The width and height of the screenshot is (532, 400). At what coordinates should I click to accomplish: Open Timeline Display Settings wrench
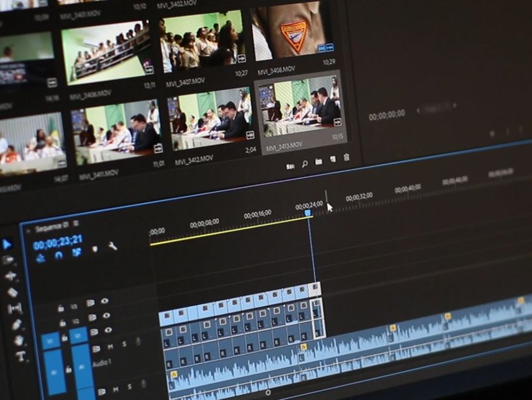pos(112,246)
